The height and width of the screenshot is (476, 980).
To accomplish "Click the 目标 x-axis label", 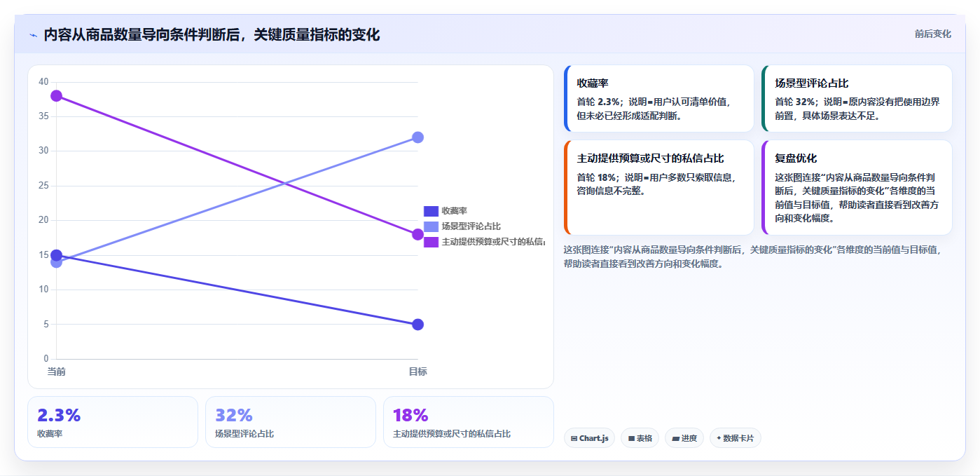I will tap(418, 372).
